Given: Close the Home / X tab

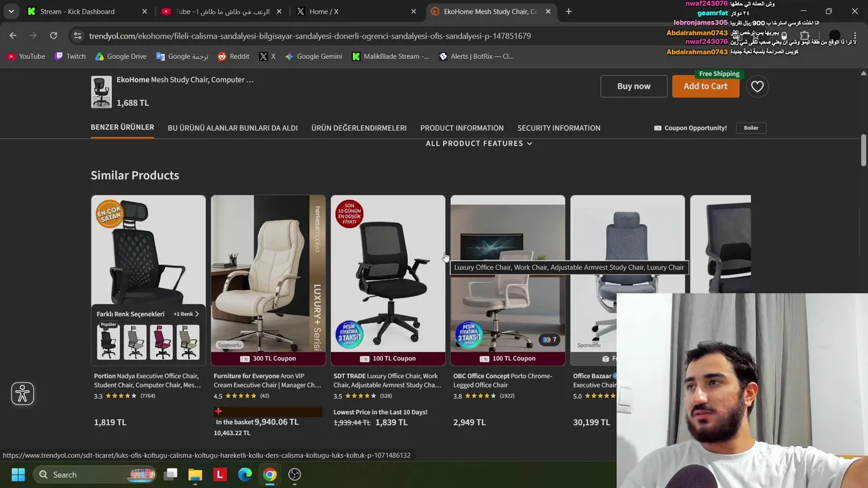Looking at the screenshot, I should pyautogui.click(x=414, y=12).
